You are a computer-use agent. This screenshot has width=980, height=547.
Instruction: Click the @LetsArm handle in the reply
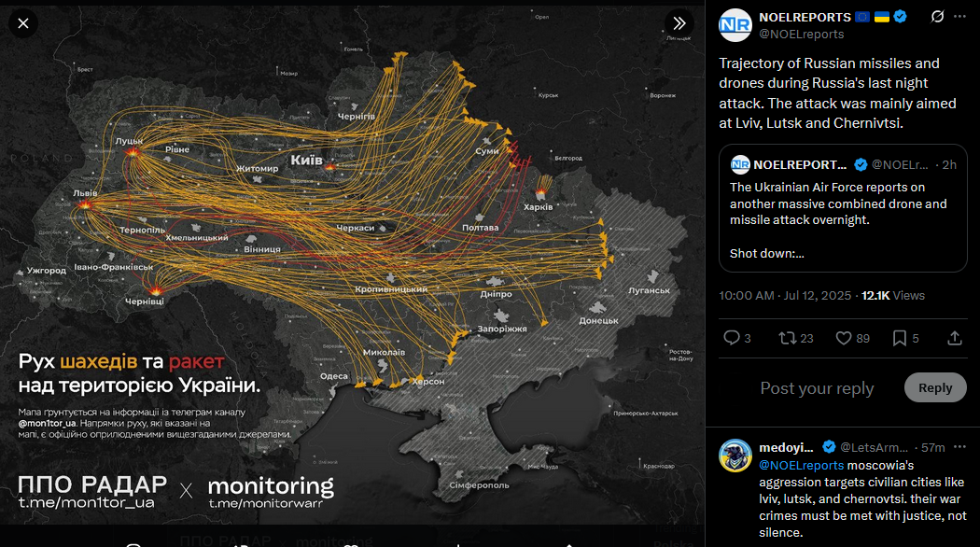pyautogui.click(x=874, y=448)
